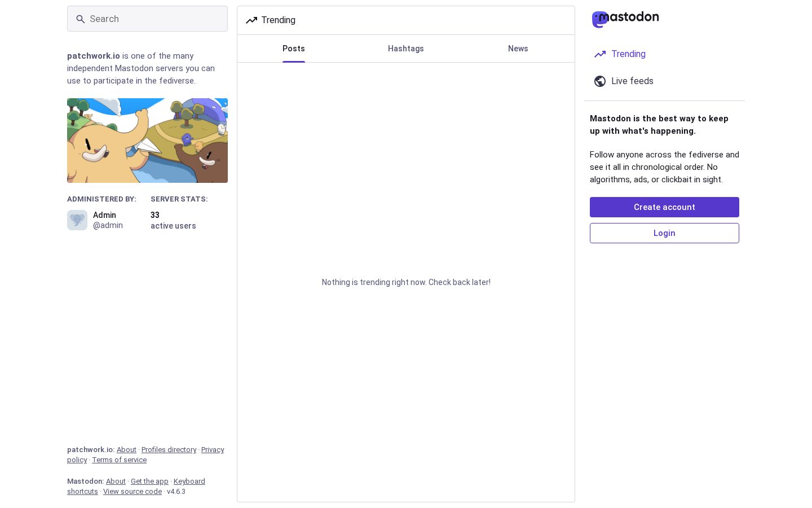Open the Terms of service link
The image size is (812, 508).
click(x=119, y=460)
